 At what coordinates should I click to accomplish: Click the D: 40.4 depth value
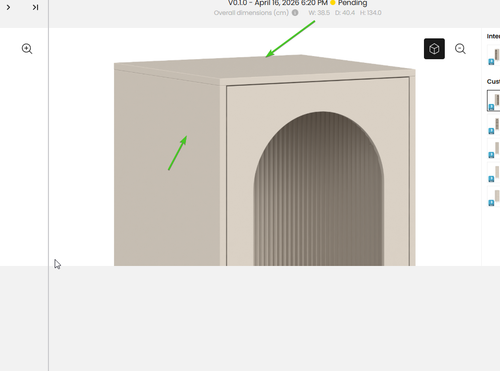tap(345, 13)
